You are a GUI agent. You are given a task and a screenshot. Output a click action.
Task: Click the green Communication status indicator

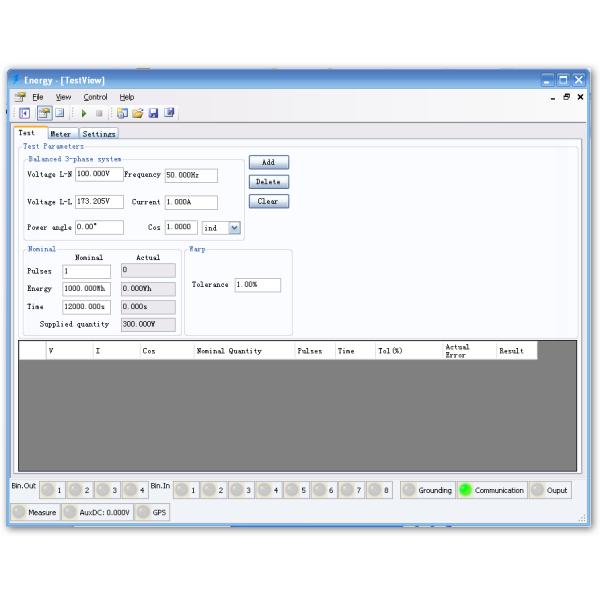(466, 490)
